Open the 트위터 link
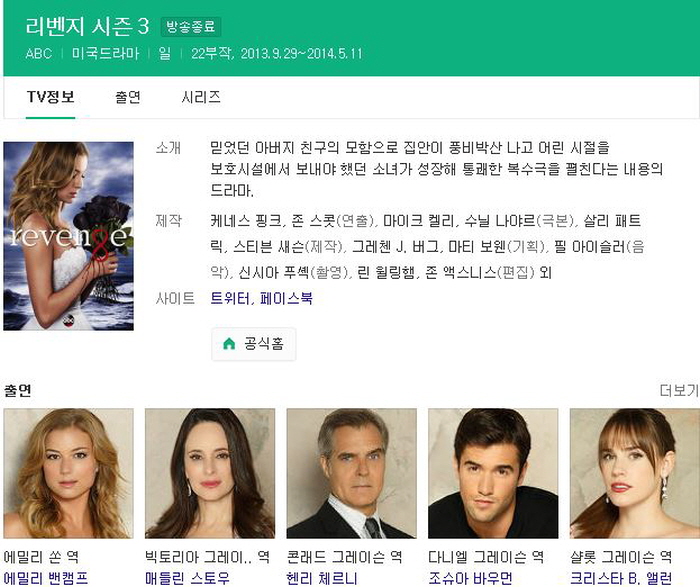Image resolution: width=700 pixels, height=587 pixels. pyautogui.click(x=229, y=298)
